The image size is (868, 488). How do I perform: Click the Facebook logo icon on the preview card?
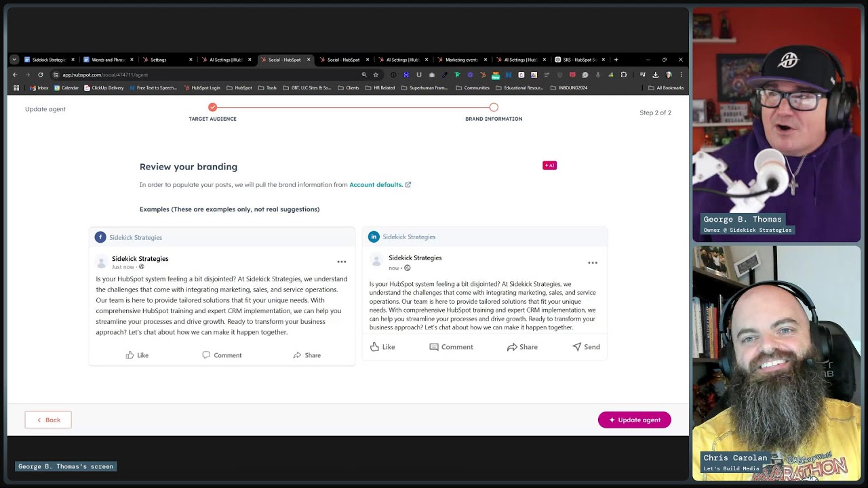100,237
